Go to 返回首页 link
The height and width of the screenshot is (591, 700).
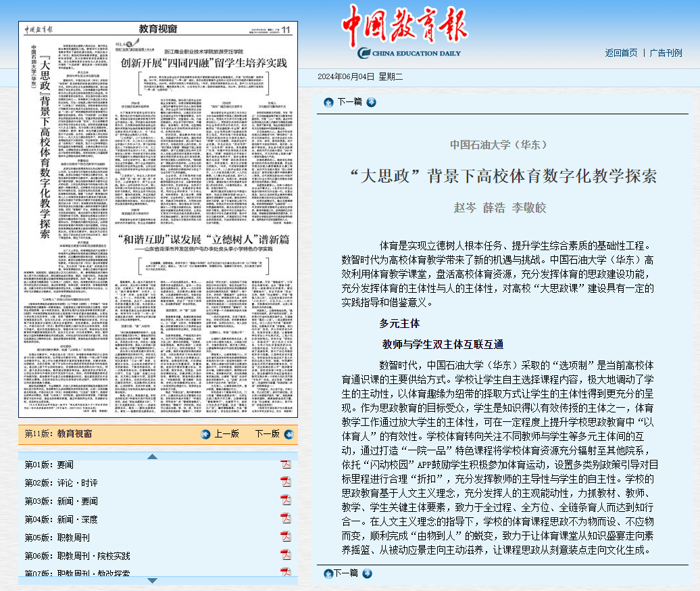pyautogui.click(x=621, y=53)
